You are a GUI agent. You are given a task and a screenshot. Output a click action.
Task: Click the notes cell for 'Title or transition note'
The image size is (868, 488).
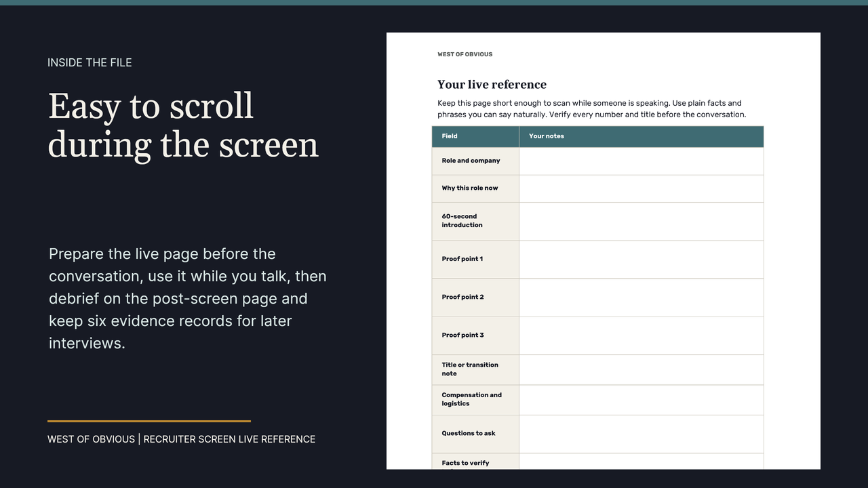[642, 370]
